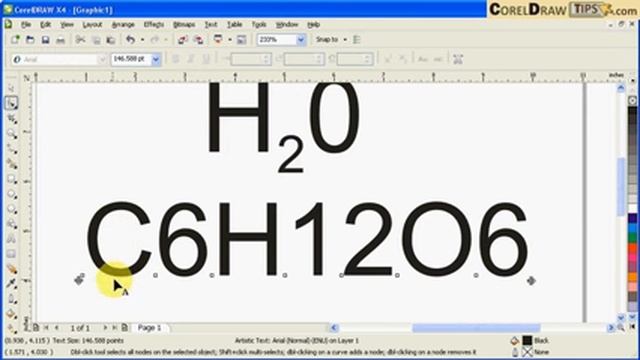This screenshot has height=360, width=640.
Task: Click the Options icon beside Snap to
Action: (x=357, y=40)
